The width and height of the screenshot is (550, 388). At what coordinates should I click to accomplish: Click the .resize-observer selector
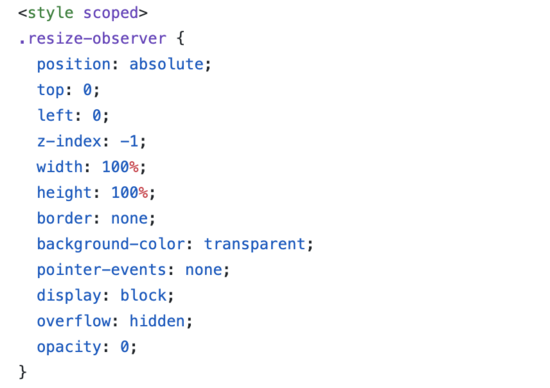[93, 38]
